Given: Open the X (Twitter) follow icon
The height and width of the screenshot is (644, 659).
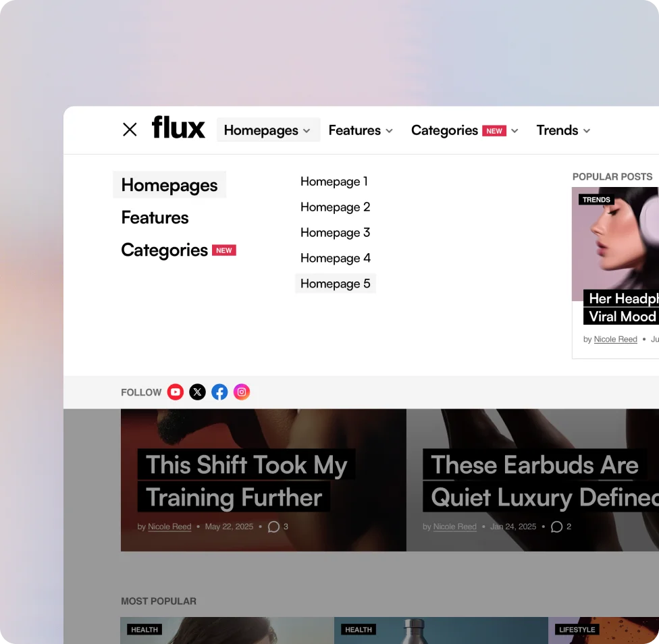Looking at the screenshot, I should (x=197, y=392).
